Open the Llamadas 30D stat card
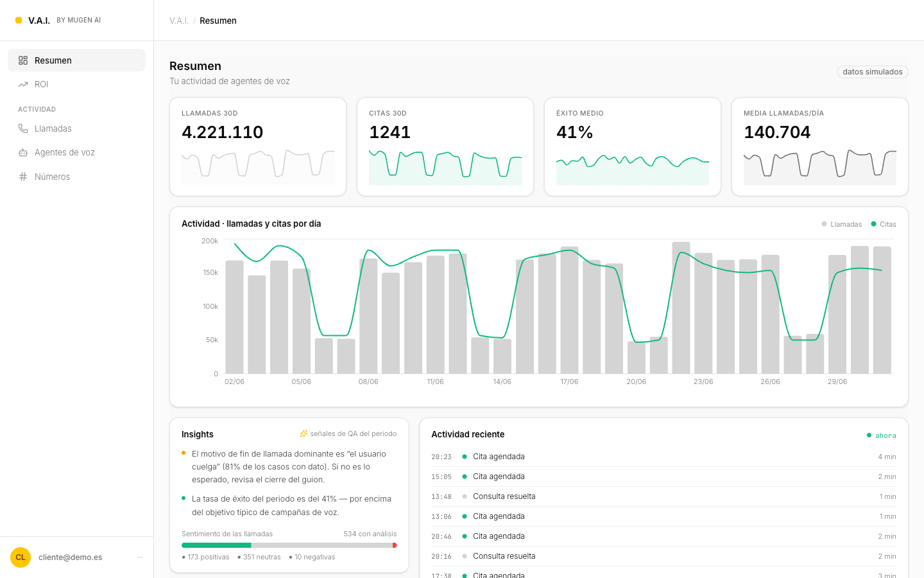The width and height of the screenshot is (924, 578). coord(258,147)
